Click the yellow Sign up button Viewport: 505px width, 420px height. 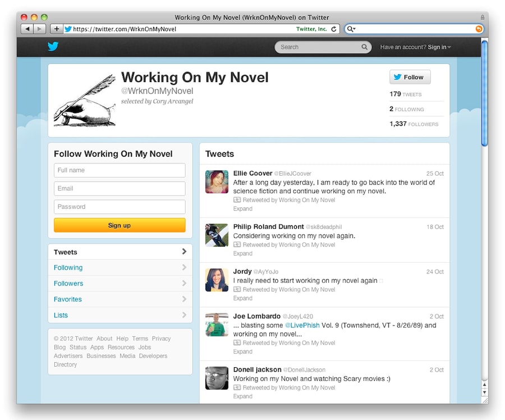tap(120, 225)
